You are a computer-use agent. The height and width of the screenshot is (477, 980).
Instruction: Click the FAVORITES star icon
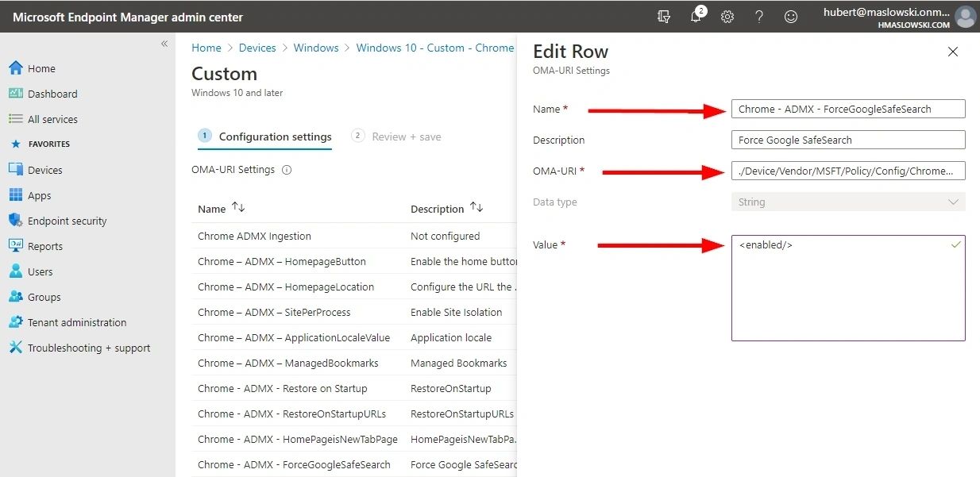tap(15, 144)
